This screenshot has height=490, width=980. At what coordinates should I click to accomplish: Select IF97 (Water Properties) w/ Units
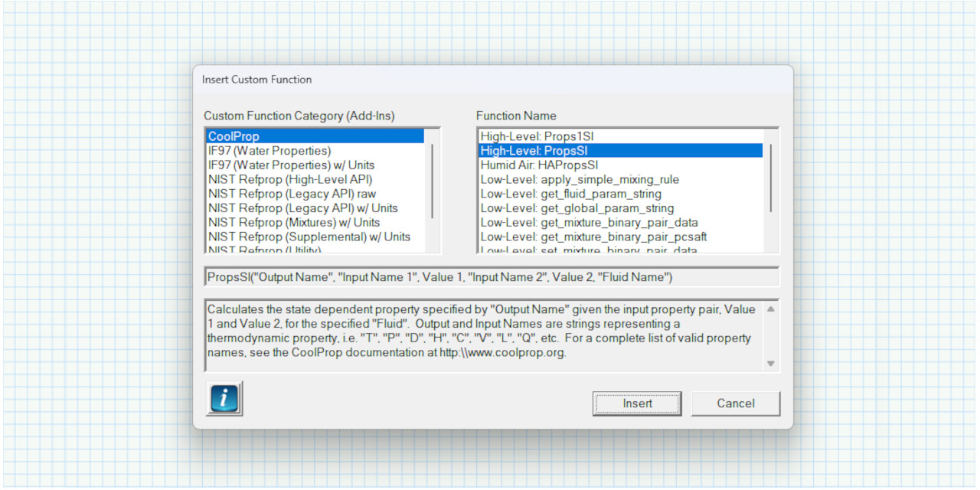coord(315,165)
